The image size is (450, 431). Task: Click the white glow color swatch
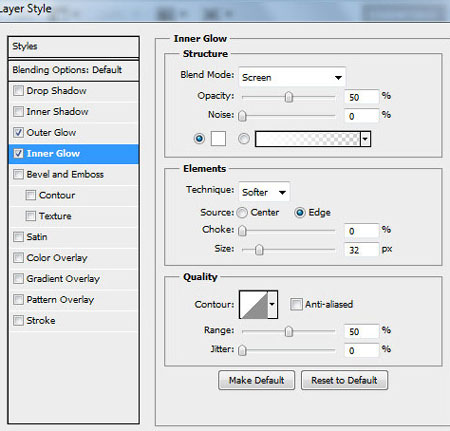tap(218, 138)
